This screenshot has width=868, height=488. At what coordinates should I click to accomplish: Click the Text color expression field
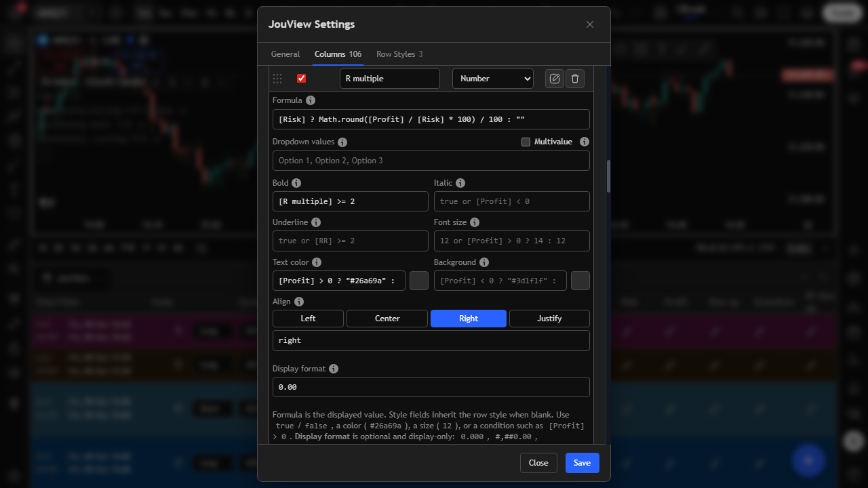339,281
